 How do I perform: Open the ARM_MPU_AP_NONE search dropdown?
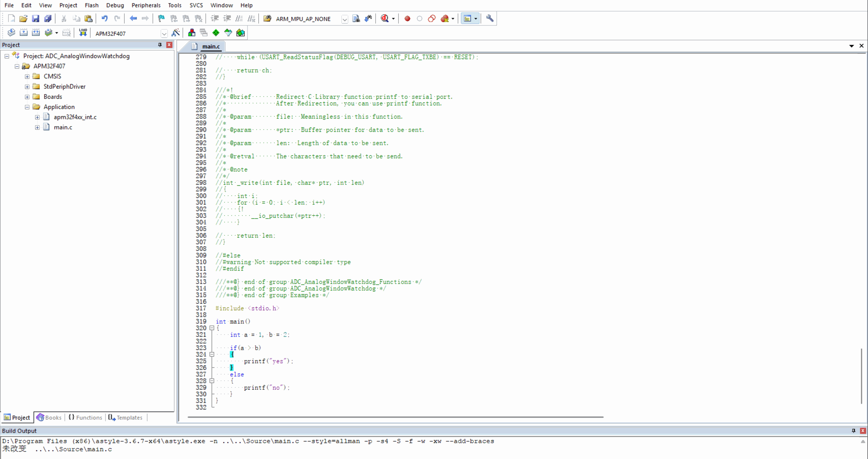tap(344, 19)
